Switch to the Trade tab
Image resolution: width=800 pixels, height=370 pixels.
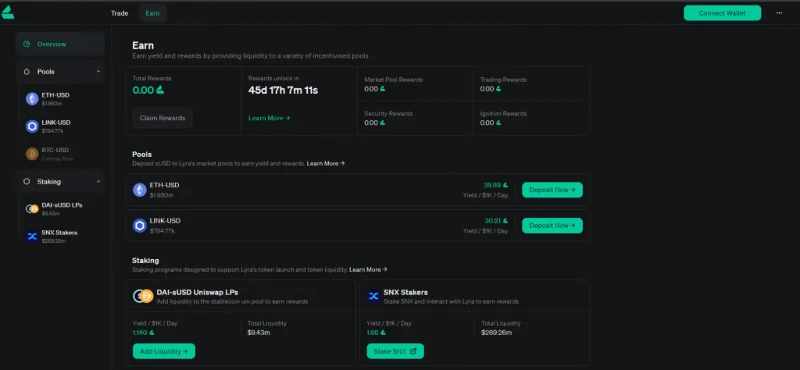click(x=119, y=13)
